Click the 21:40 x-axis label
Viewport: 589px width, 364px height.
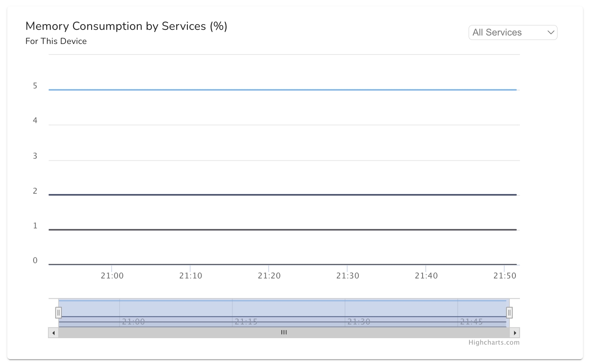(426, 276)
